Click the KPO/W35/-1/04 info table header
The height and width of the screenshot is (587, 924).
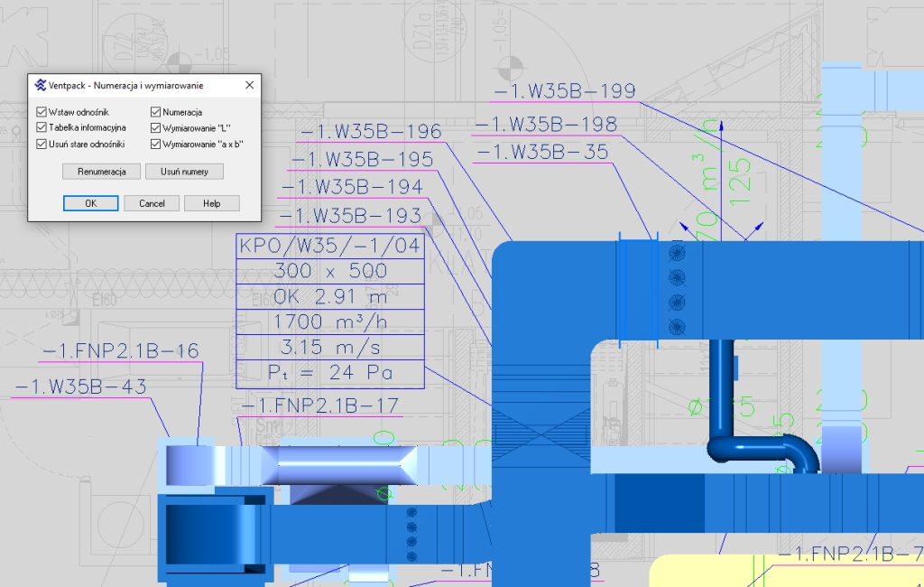click(x=329, y=246)
